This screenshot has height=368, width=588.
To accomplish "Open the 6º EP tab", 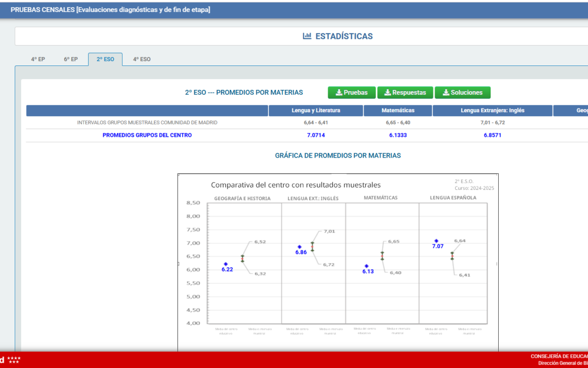I will (71, 59).
